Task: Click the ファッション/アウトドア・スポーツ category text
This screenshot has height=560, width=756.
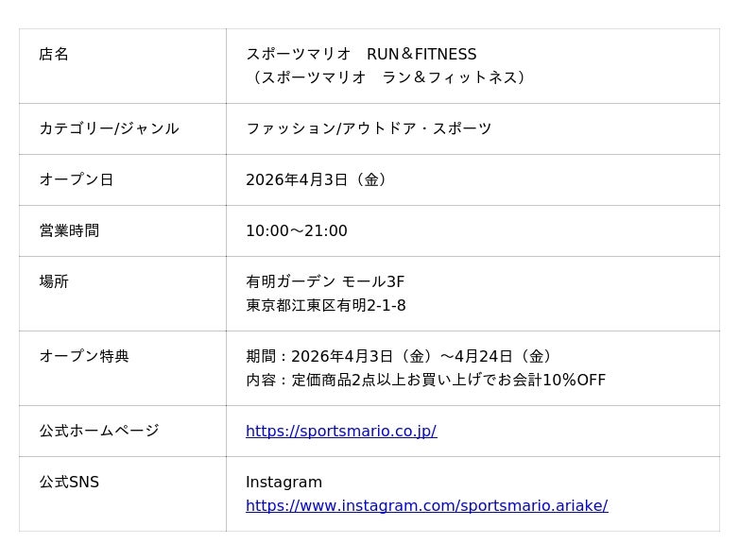Action: pos(369,128)
